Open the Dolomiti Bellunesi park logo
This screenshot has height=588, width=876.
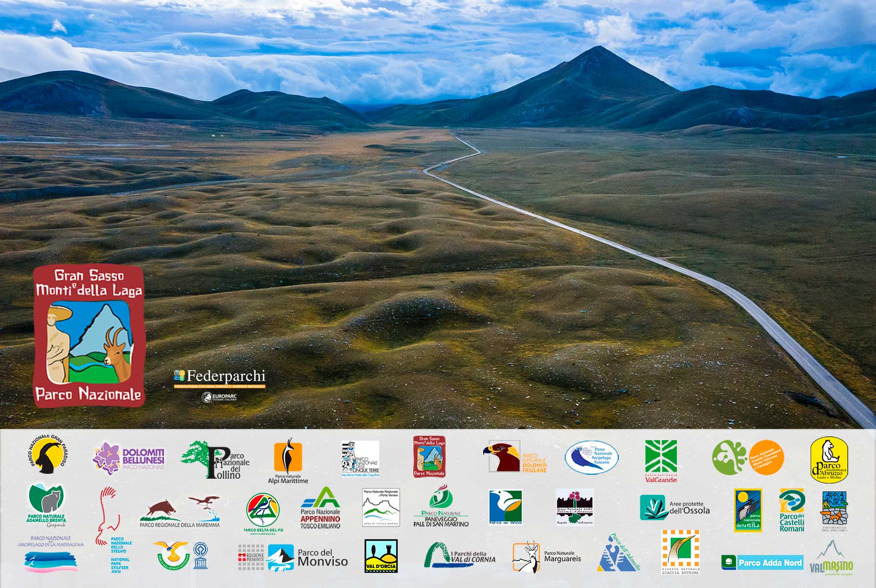click(x=129, y=458)
